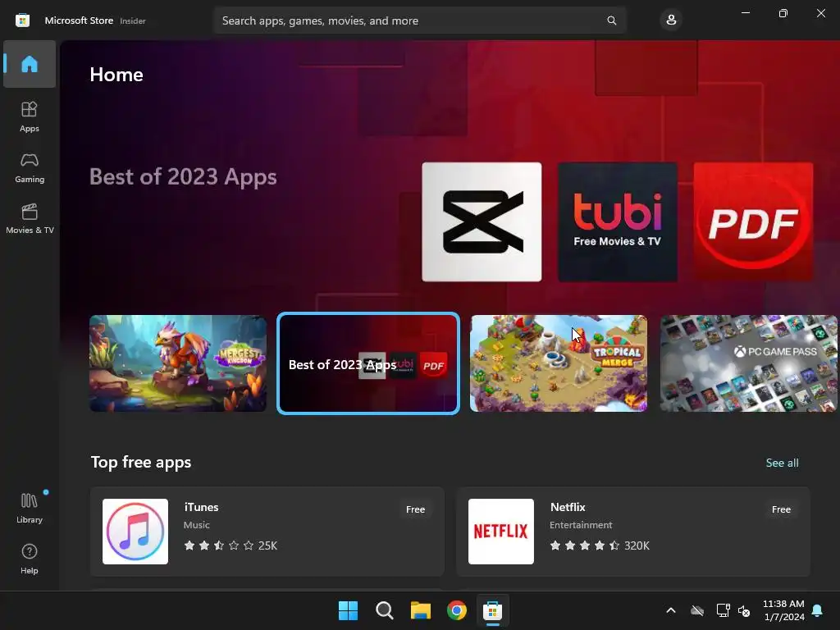Focus the Search apps, games, movies field
The width and height of the screenshot is (840, 630).
pos(420,21)
